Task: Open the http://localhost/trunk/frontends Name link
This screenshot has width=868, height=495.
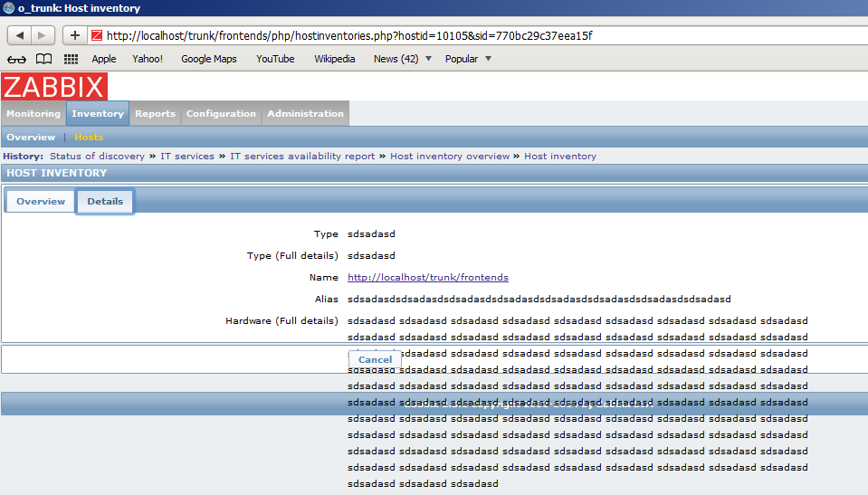Action: 428,278
